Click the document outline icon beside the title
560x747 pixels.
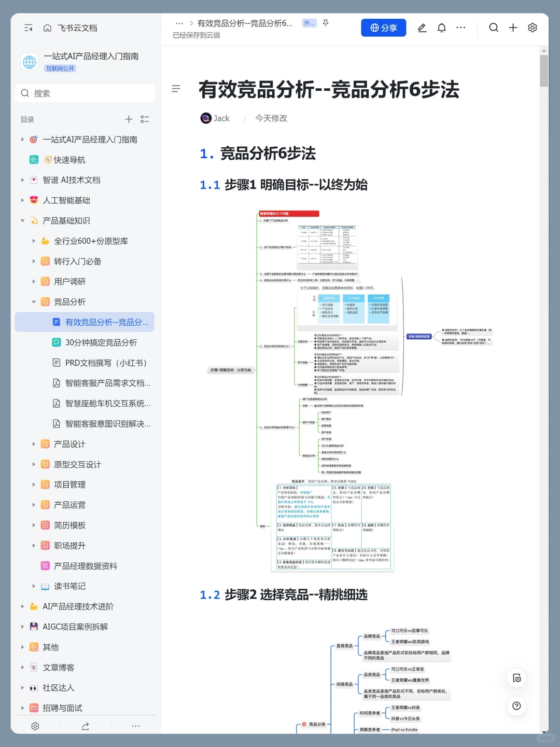[176, 89]
